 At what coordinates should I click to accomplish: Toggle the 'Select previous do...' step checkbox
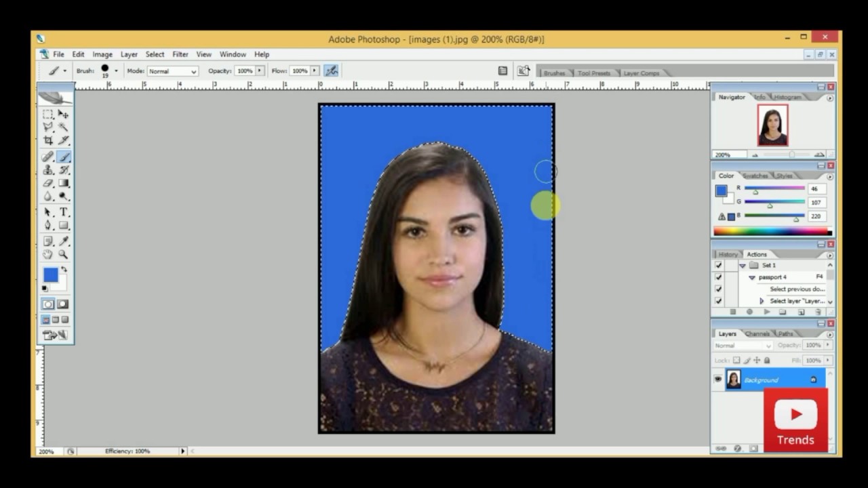[719, 289]
